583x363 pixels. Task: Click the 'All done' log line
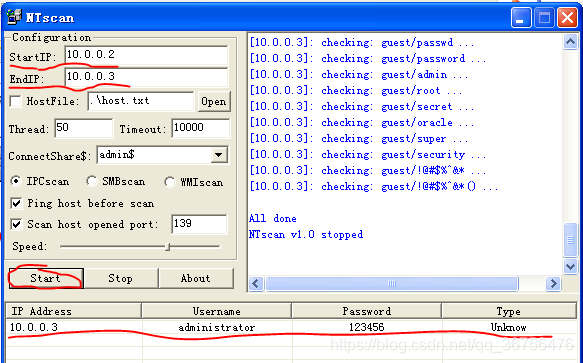(x=273, y=218)
